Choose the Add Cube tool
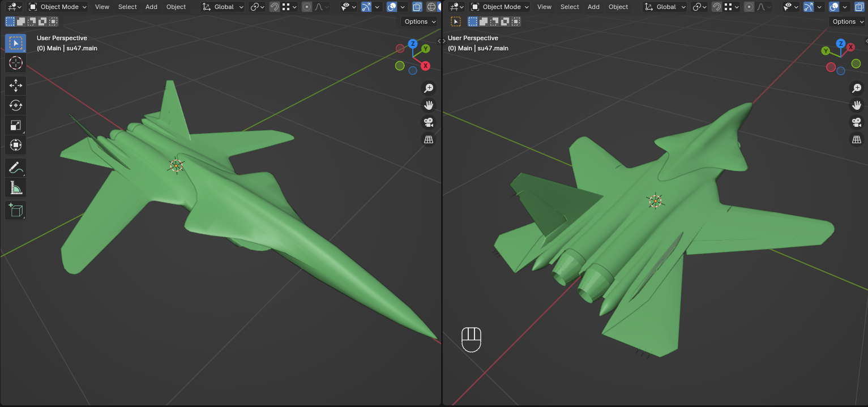Image resolution: width=868 pixels, height=407 pixels. (x=16, y=210)
